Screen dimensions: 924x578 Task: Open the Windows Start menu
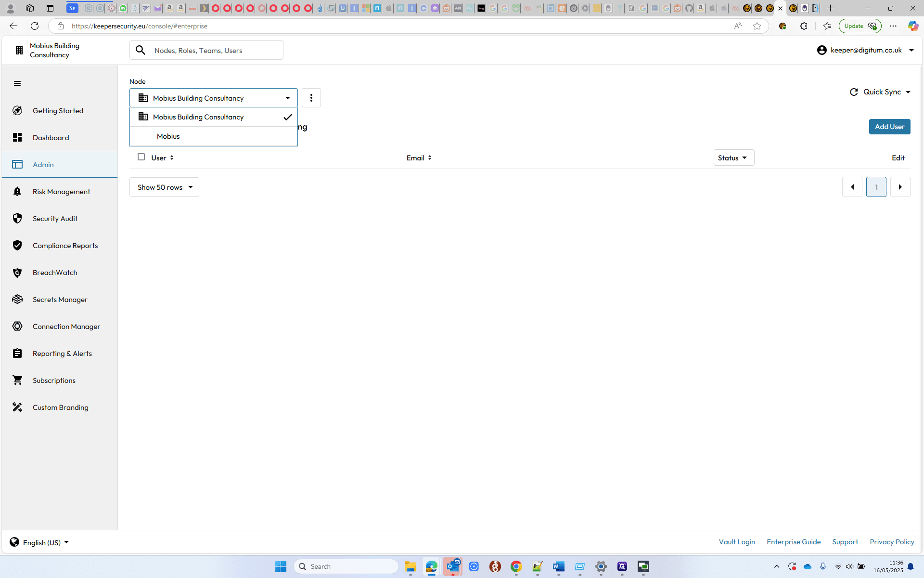[x=281, y=566]
